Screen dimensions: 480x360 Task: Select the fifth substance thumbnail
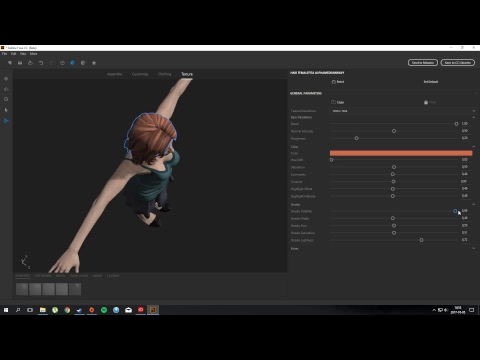tap(75, 289)
